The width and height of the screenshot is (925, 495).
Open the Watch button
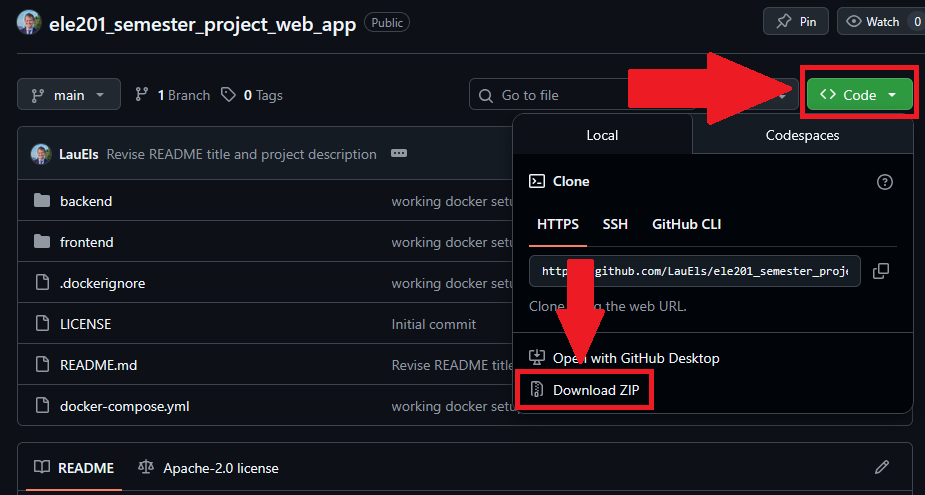880,22
